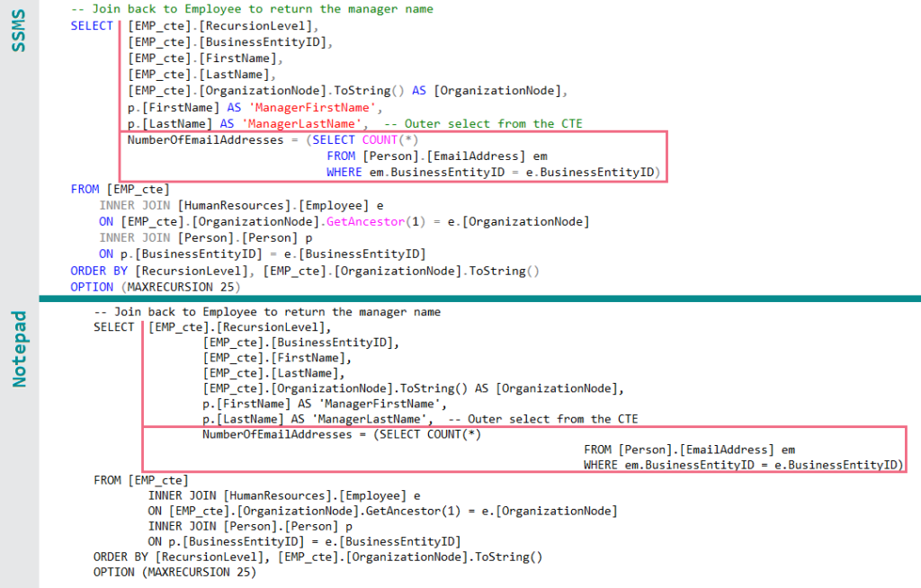Click the OrganizationNode.ToString() AS line in SSMS

pos(347,91)
